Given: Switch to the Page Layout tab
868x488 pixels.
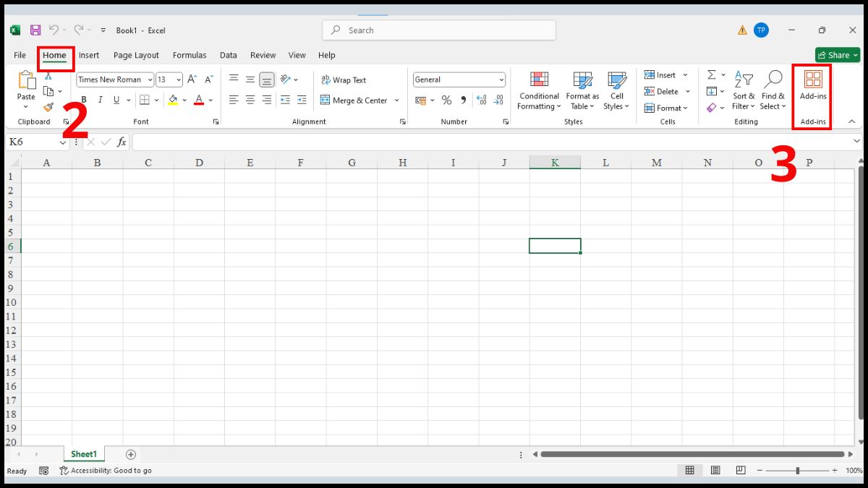Looking at the screenshot, I should pos(136,55).
